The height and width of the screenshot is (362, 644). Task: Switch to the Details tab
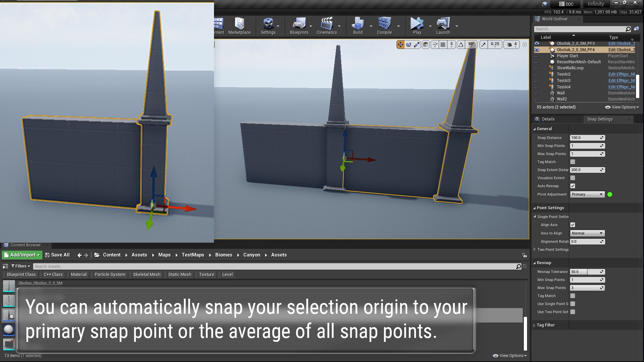(x=548, y=119)
